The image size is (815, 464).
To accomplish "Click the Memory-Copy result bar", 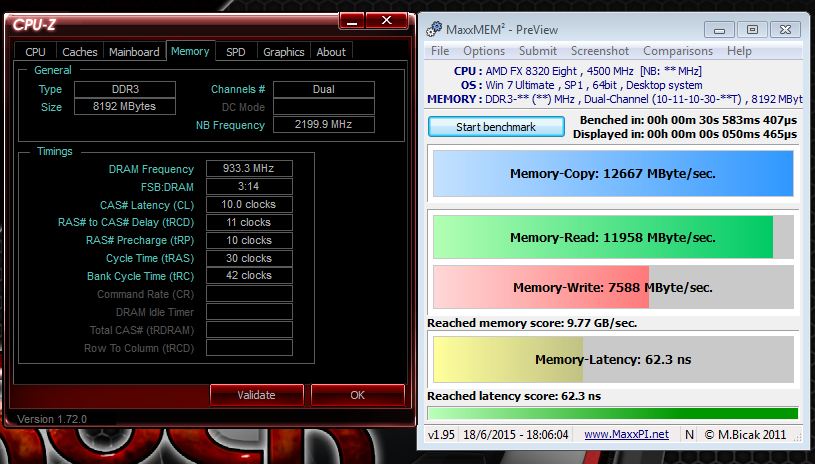I will pyautogui.click(x=613, y=174).
